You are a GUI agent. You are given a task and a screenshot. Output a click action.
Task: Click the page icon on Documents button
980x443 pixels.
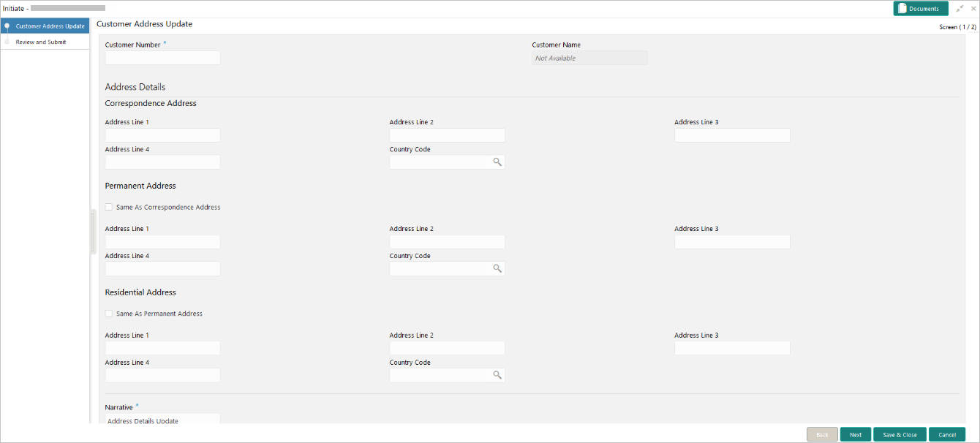click(902, 9)
